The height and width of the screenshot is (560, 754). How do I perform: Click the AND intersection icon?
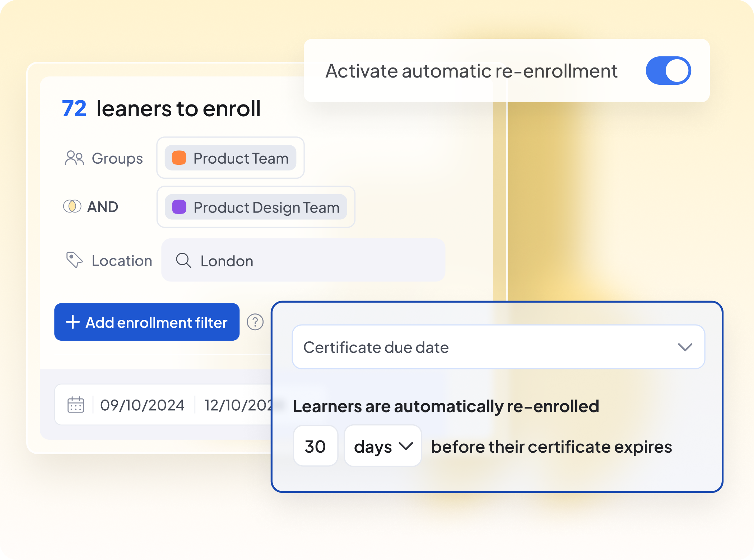click(x=73, y=206)
